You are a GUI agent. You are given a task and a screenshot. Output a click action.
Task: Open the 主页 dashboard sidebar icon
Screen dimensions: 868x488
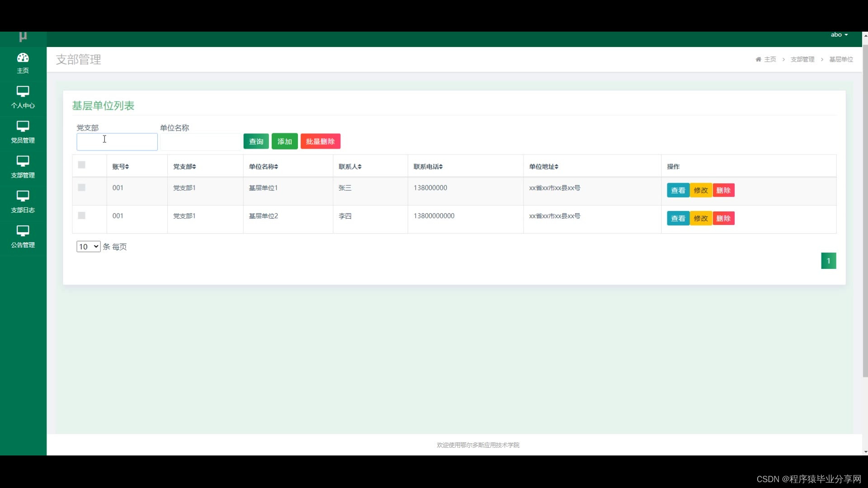click(x=23, y=58)
